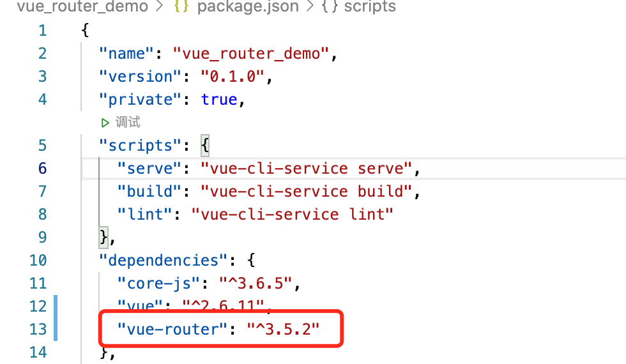Click the "serve" script key
This screenshot has height=364, width=626.
[149, 169]
